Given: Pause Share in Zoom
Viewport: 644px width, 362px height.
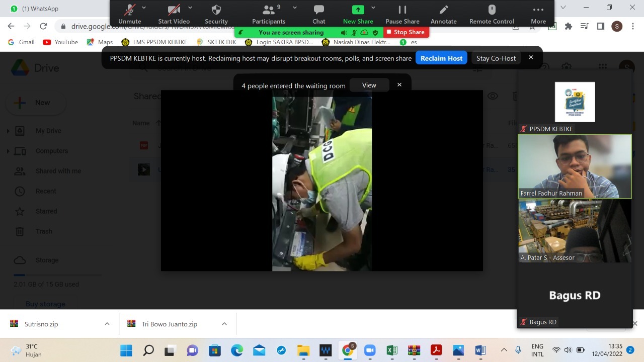Looking at the screenshot, I should (x=403, y=14).
